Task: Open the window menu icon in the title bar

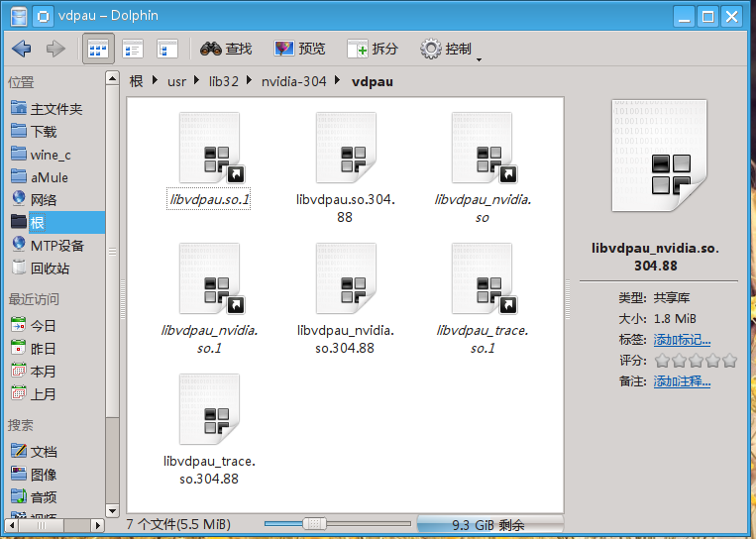Action: coord(19,16)
